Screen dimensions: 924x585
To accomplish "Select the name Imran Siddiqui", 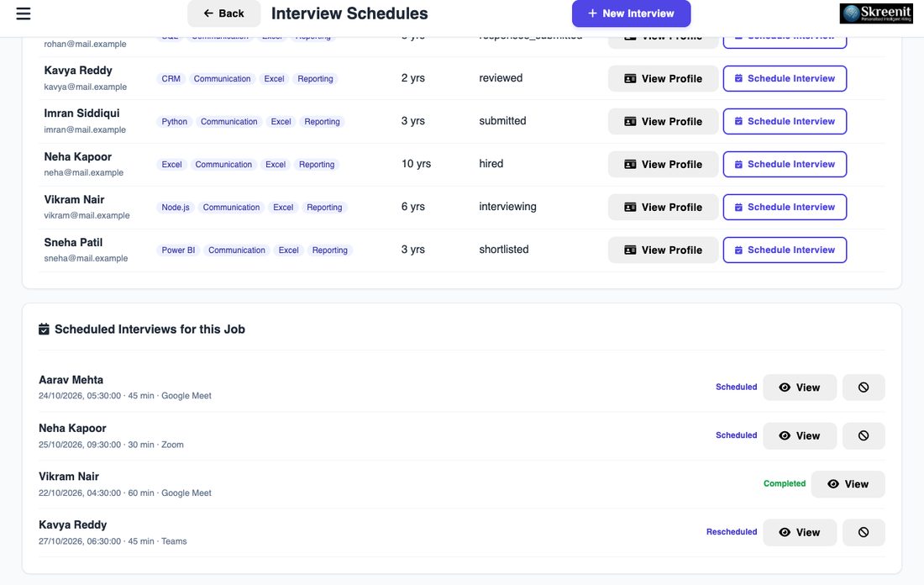I will click(x=81, y=113).
